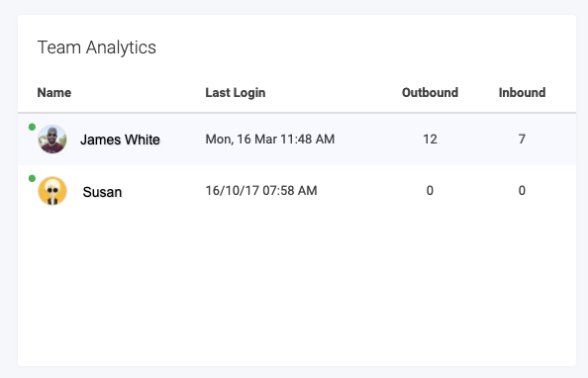Image resolution: width=588 pixels, height=378 pixels.
Task: Click James White's inbound count 7
Action: tap(522, 140)
